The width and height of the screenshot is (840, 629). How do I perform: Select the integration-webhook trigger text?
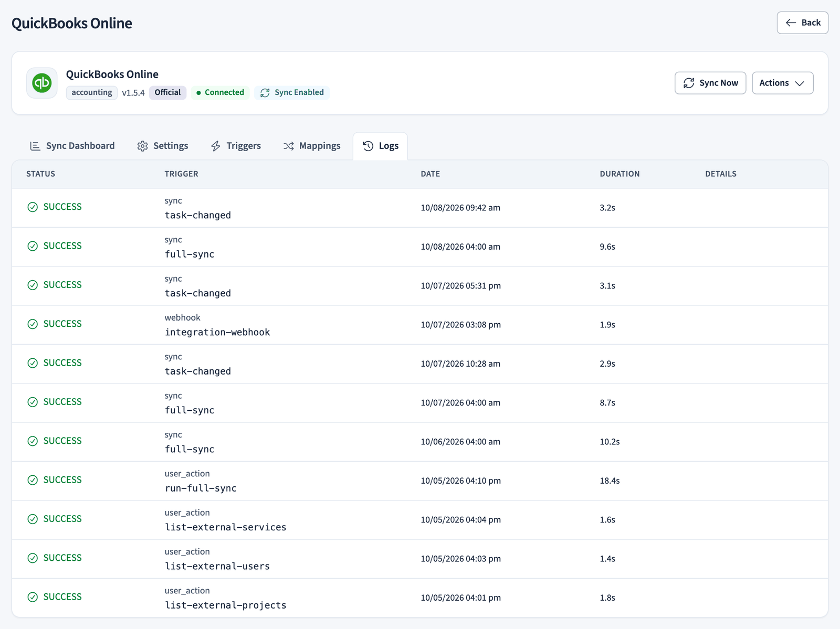(x=217, y=333)
